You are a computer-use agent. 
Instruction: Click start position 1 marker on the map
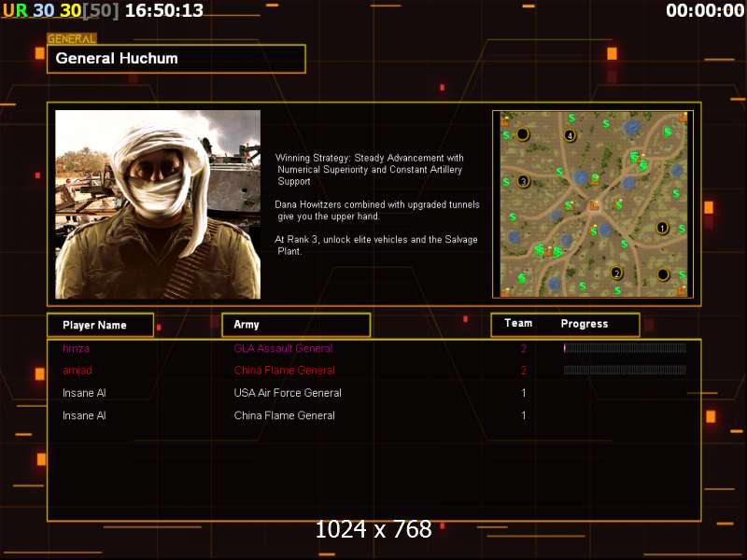point(662,228)
